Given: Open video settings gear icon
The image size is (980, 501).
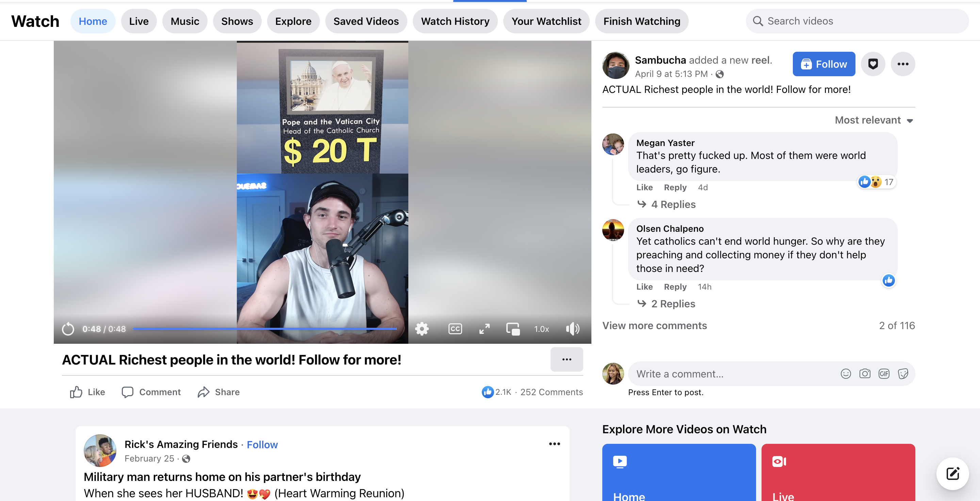Looking at the screenshot, I should tap(422, 329).
